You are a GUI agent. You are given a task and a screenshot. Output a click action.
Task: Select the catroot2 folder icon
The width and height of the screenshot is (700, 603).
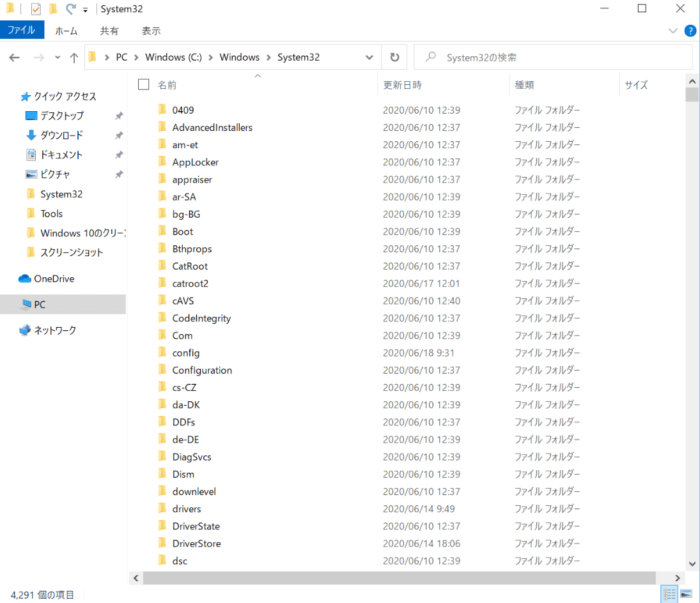point(162,283)
